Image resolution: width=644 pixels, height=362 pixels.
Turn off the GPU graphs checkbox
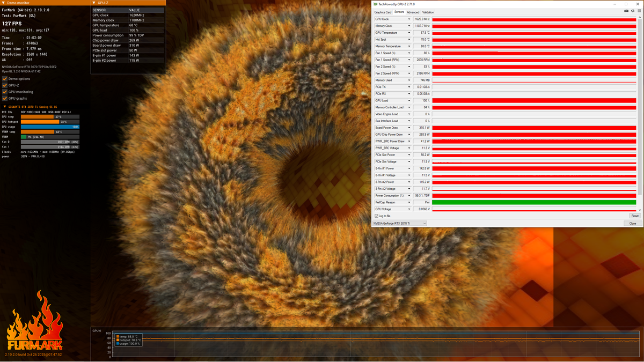click(x=5, y=98)
